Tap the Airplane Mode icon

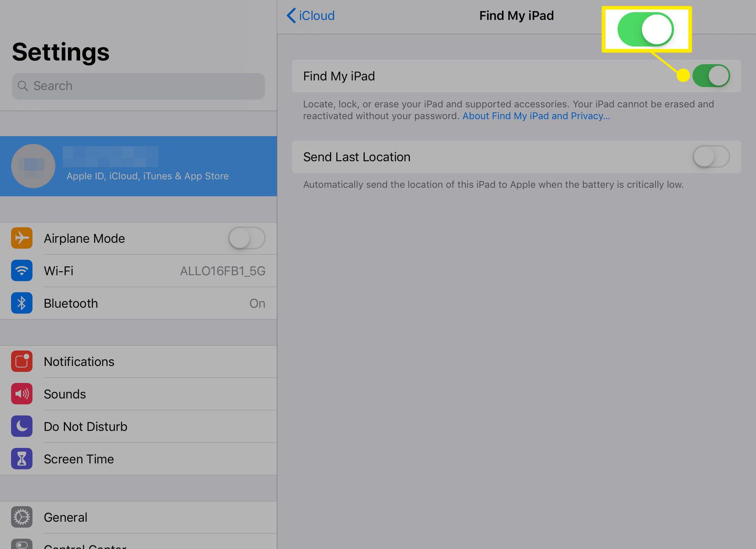pos(20,238)
